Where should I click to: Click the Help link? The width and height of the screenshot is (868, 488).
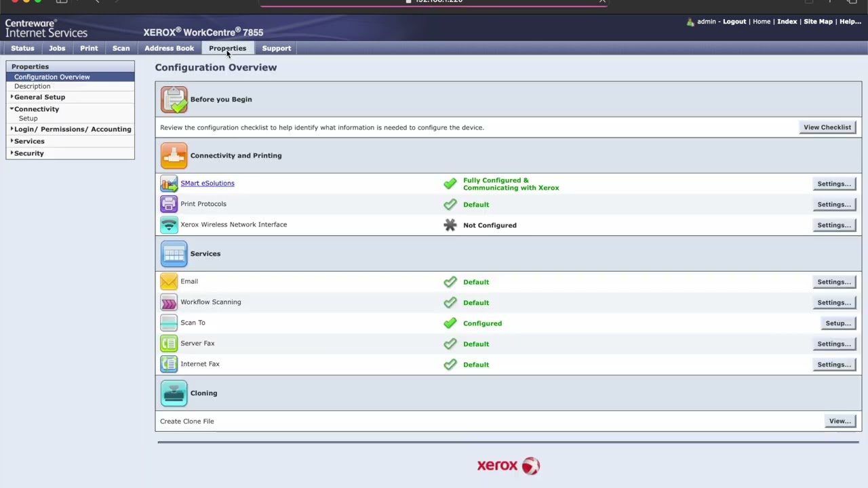(850, 22)
